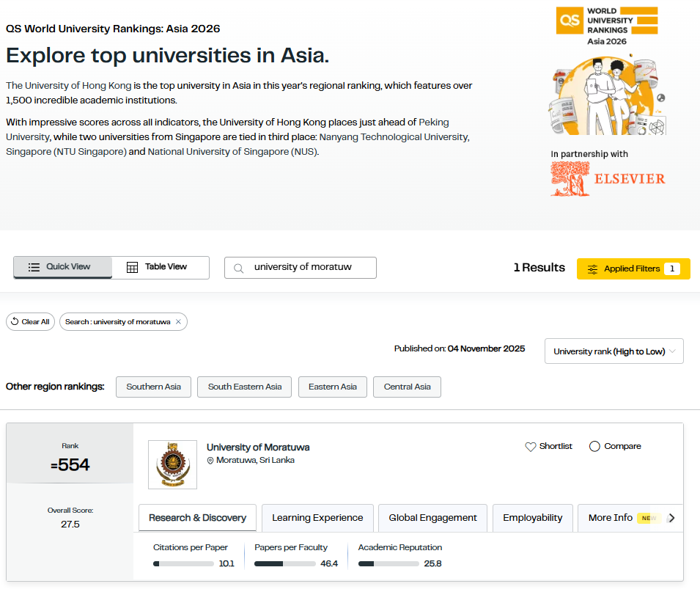Click the University of Moratuwa crest logo
This screenshot has width=700, height=592.
coord(172,464)
